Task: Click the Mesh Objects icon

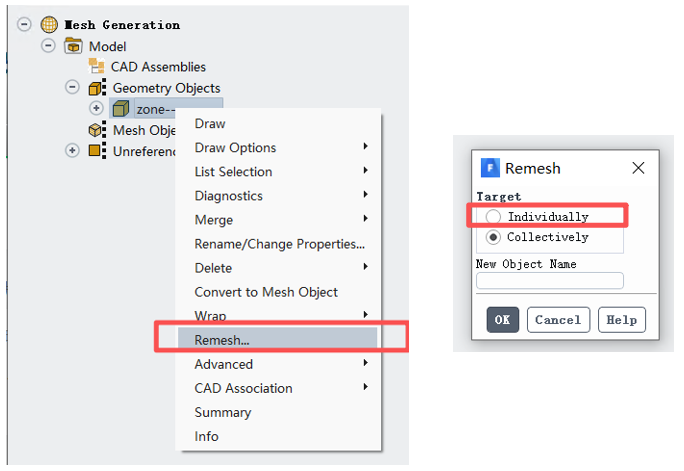Action: point(97,130)
